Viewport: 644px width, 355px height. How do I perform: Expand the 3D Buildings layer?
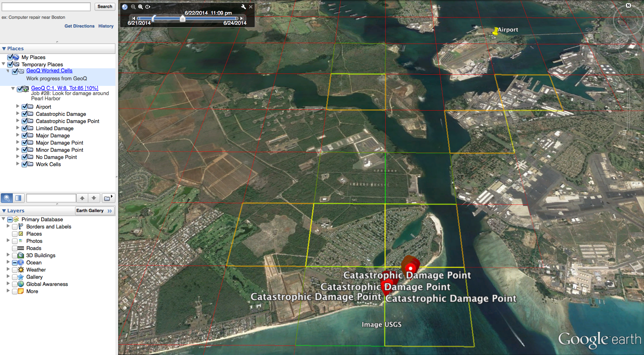[8, 255]
